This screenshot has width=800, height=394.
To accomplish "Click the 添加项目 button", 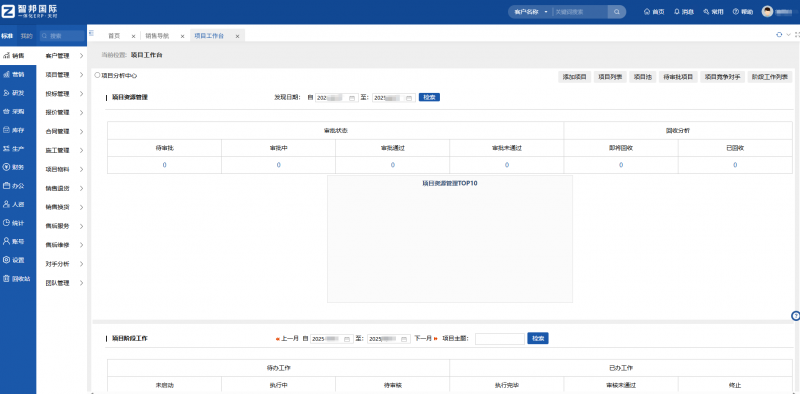I will tap(573, 77).
